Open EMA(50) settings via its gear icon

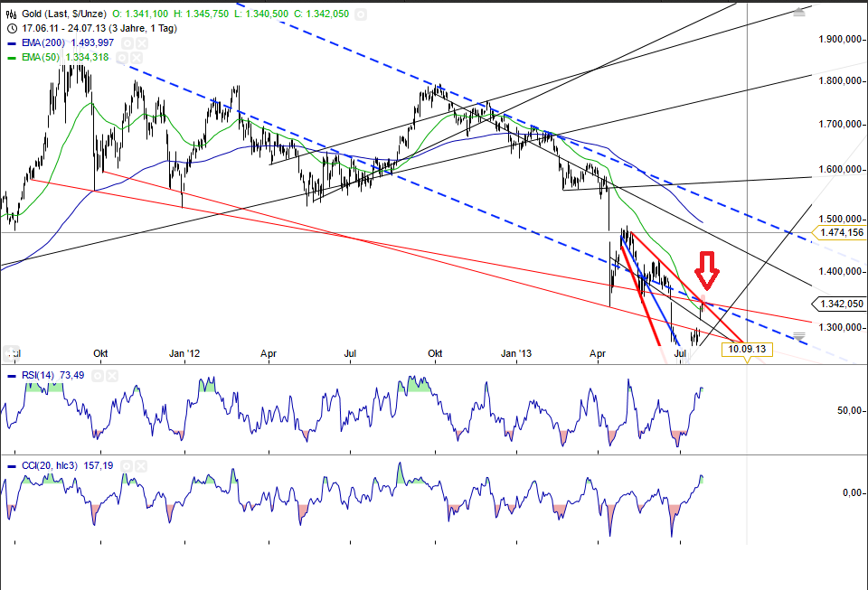click(x=122, y=57)
